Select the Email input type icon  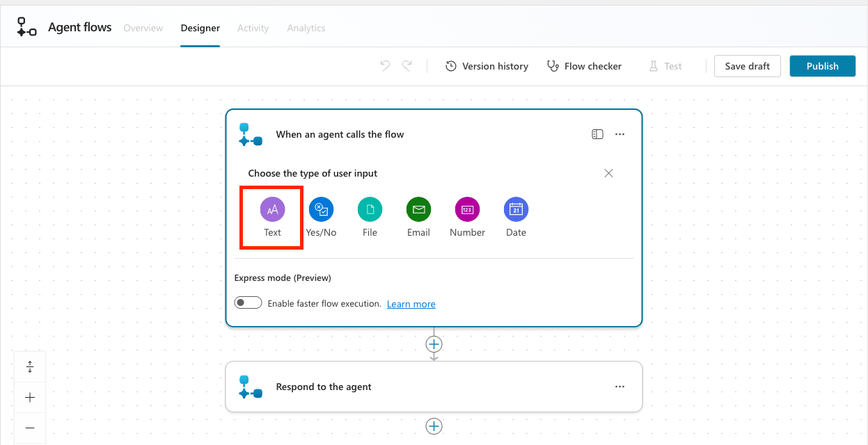[418, 209]
